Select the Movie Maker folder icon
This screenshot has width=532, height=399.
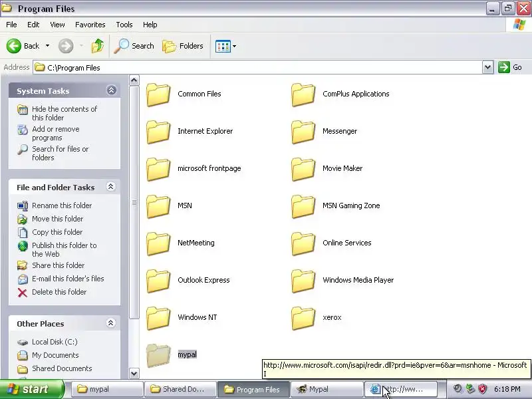303,170
